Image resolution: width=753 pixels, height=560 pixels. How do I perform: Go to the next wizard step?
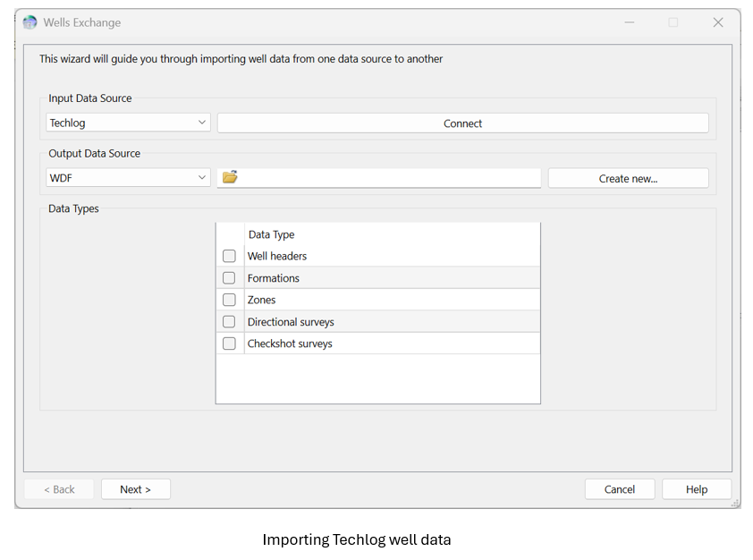pos(135,489)
